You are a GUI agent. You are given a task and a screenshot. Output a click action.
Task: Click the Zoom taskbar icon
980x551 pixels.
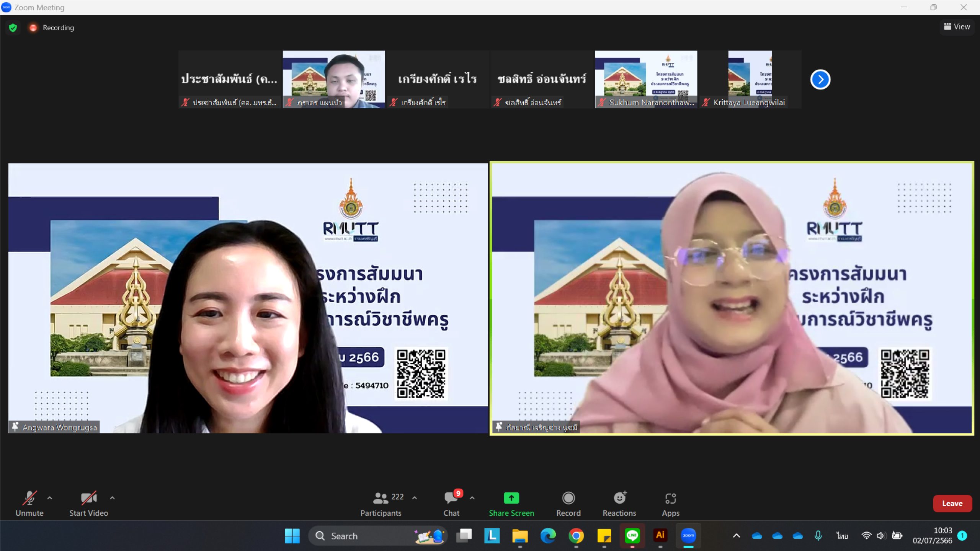[x=688, y=536]
